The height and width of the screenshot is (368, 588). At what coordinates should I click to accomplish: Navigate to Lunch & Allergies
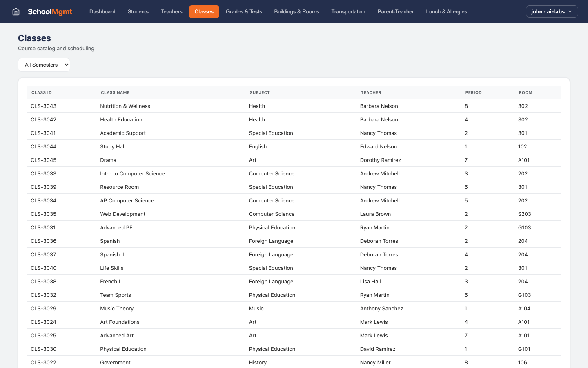(x=446, y=11)
